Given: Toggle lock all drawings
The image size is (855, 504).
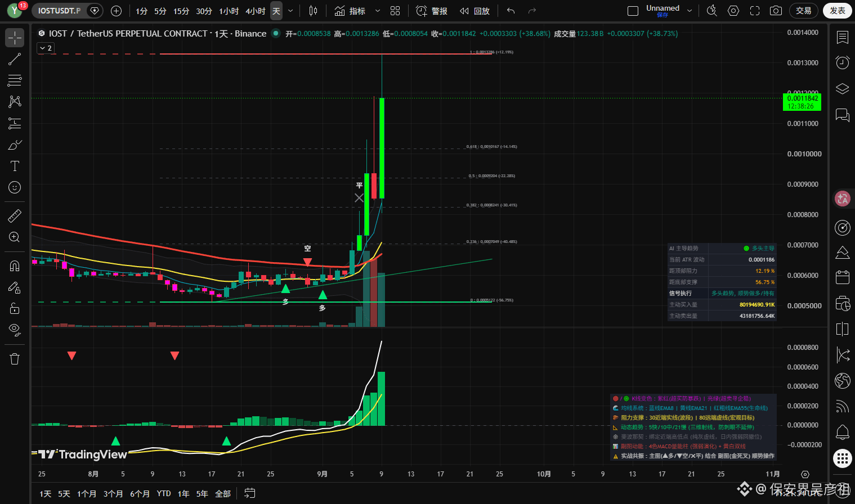Looking at the screenshot, I should pyautogui.click(x=15, y=308).
